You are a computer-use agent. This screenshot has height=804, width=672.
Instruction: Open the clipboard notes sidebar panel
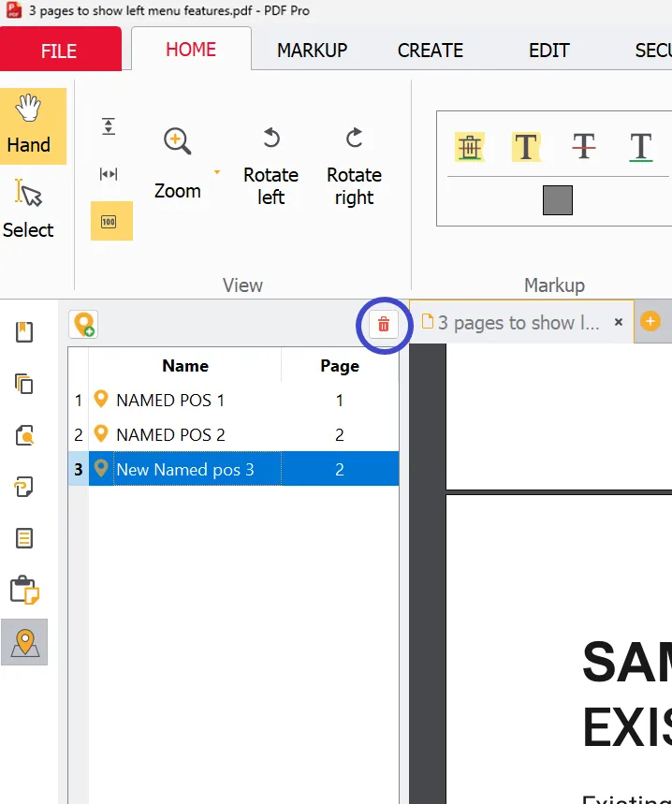click(24, 590)
